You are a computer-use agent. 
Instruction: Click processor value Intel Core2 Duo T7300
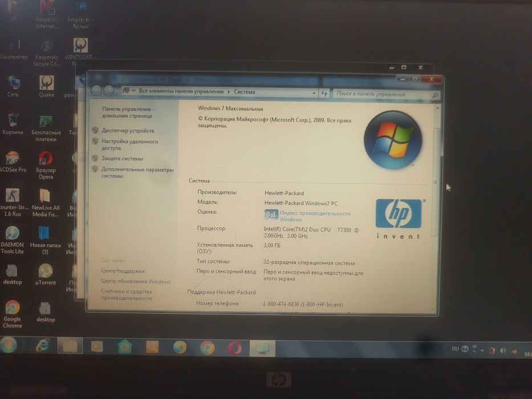tap(311, 233)
